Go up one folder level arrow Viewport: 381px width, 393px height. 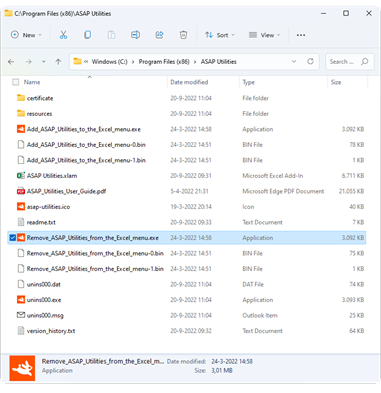click(x=58, y=62)
